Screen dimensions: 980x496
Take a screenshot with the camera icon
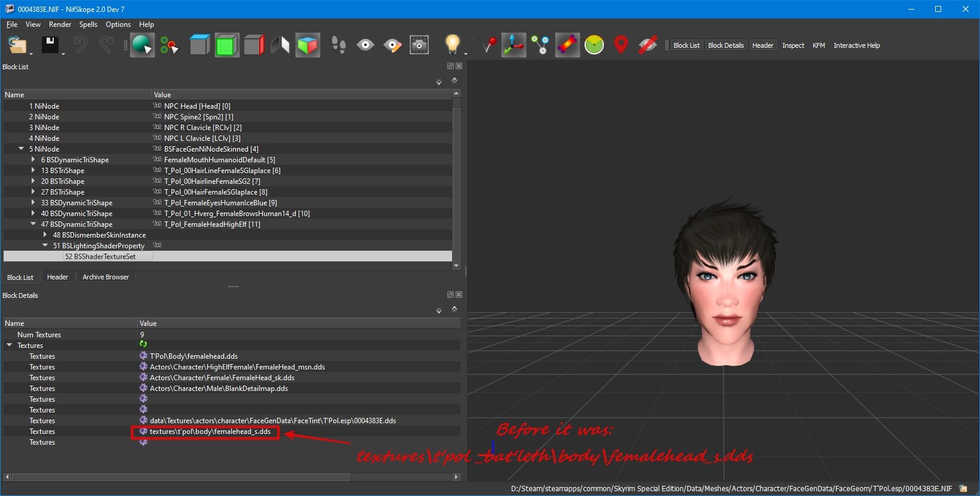(419, 45)
